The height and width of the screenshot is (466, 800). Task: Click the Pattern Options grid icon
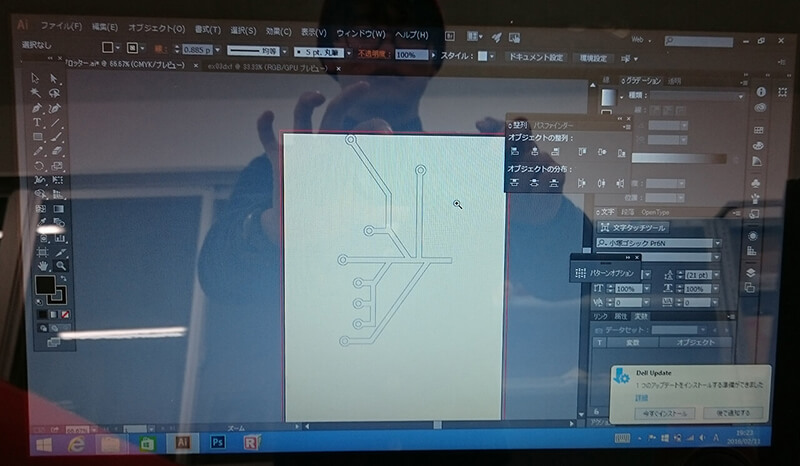point(580,273)
